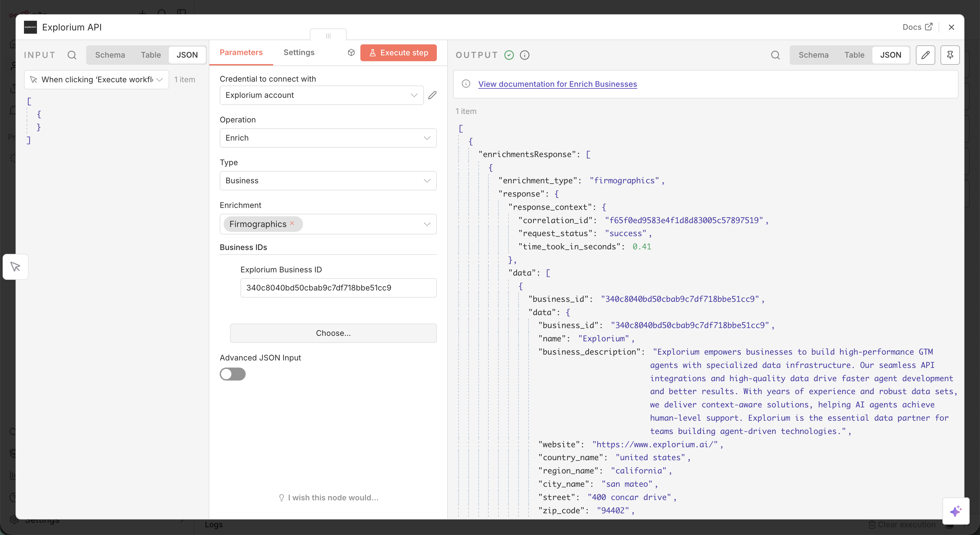Viewport: 980px width, 535px height.
Task: Click the search icon in the INPUT panel
Action: (72, 55)
